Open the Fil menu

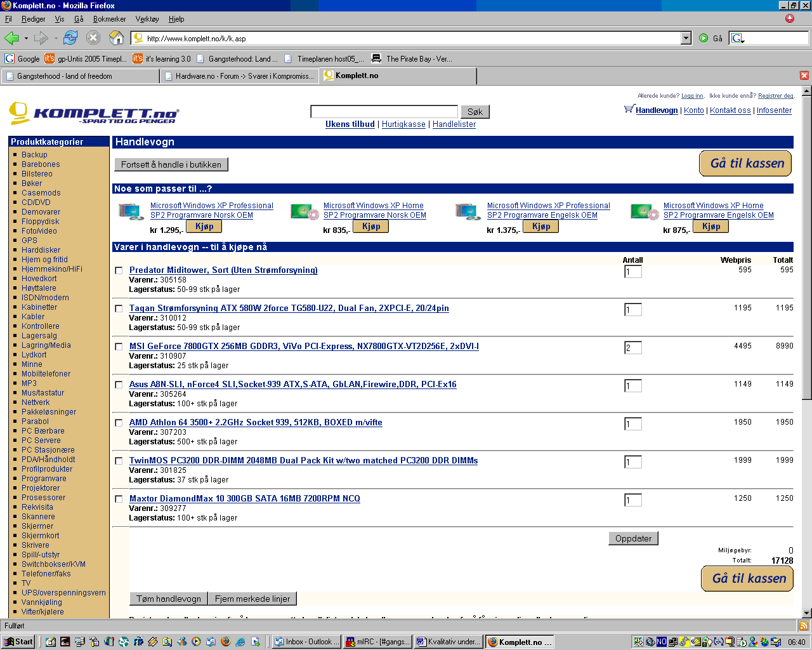point(8,19)
